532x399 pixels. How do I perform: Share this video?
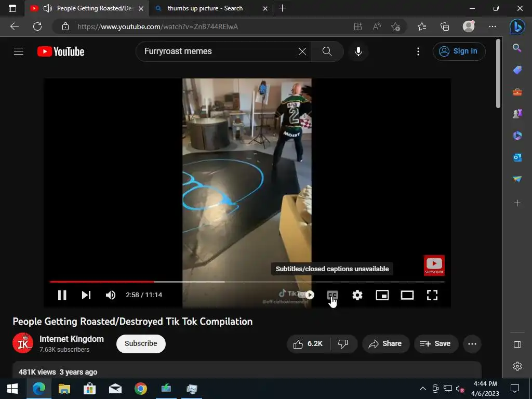[x=385, y=344]
